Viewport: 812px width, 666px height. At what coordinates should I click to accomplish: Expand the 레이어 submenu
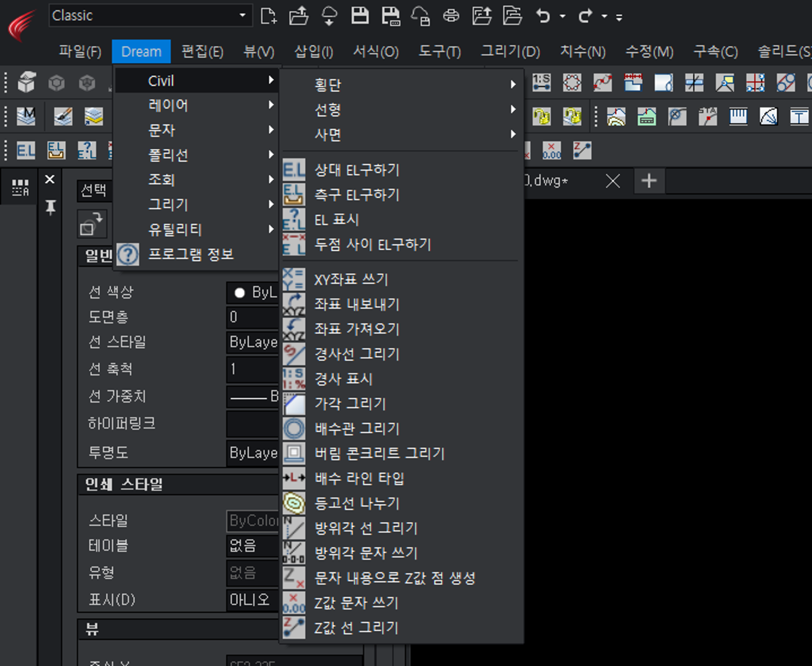[197, 105]
